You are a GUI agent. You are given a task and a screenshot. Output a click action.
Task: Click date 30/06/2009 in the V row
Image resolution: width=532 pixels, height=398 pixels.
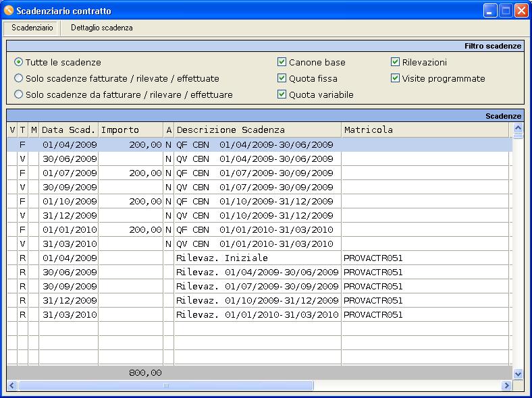[x=70, y=159]
